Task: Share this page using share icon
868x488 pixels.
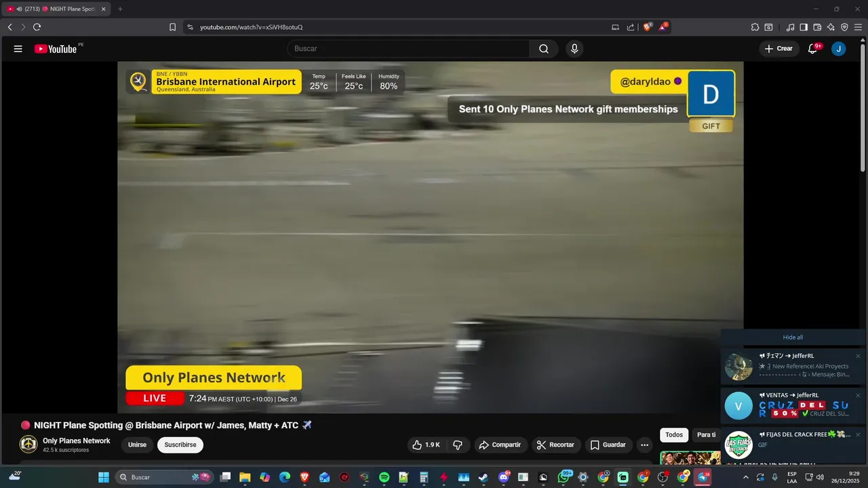Action: pyautogui.click(x=631, y=27)
